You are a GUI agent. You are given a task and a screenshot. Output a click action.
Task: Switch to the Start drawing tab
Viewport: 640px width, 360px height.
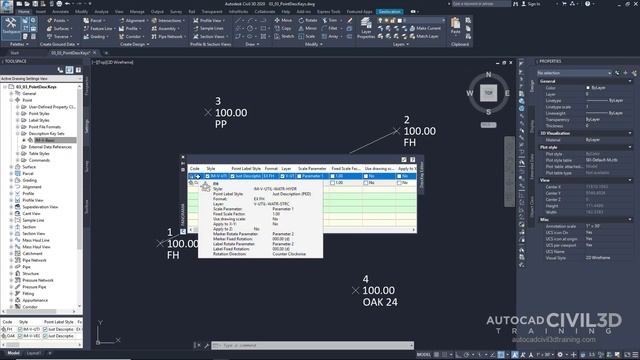15,53
